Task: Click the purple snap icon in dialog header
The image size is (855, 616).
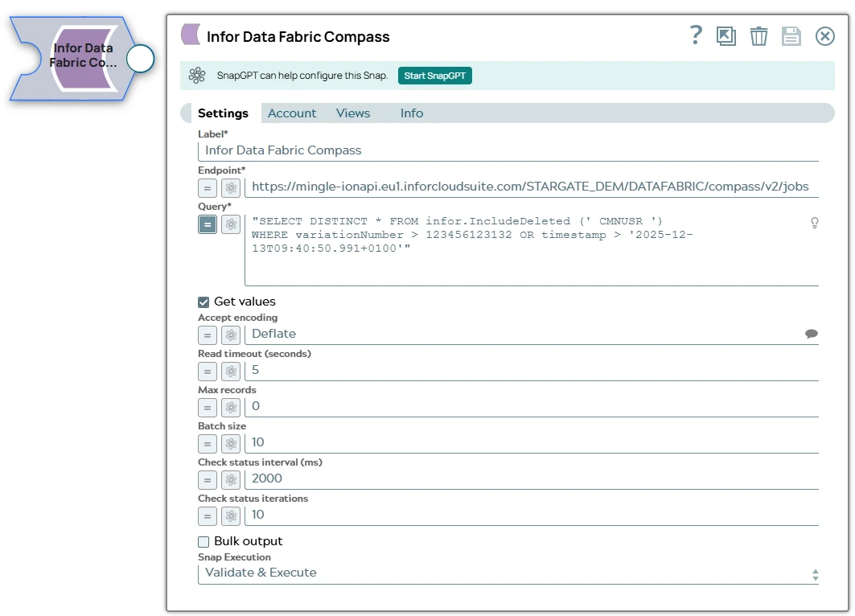Action: (191, 35)
